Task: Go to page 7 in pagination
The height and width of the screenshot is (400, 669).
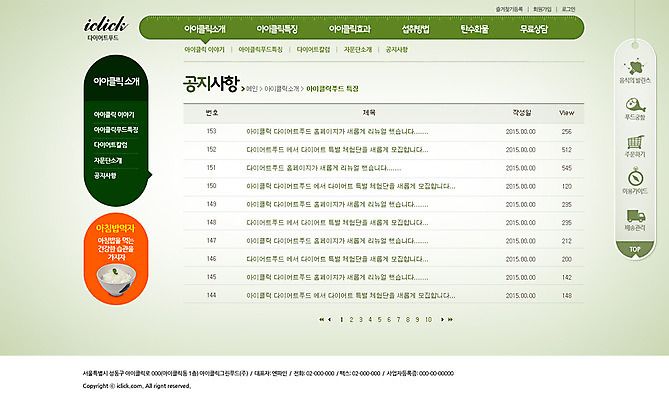Action: click(398, 319)
